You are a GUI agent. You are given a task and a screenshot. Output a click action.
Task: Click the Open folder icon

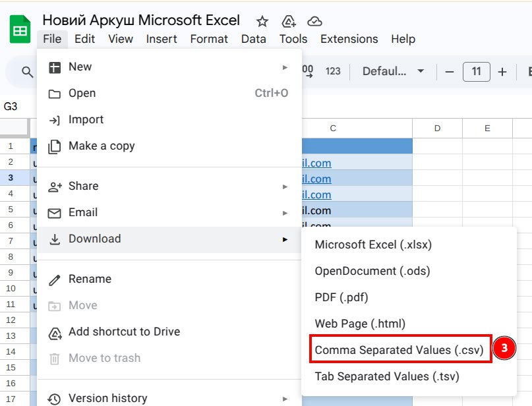(x=55, y=94)
